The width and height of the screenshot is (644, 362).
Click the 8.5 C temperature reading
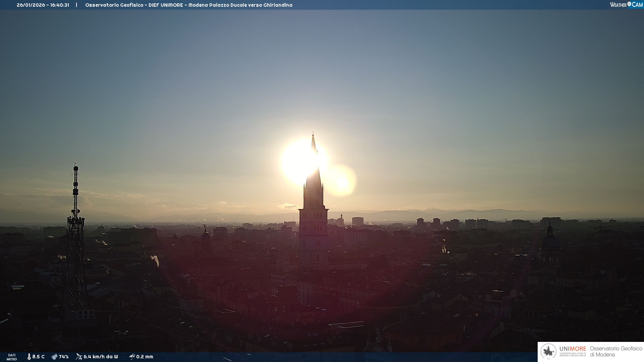tap(38, 357)
